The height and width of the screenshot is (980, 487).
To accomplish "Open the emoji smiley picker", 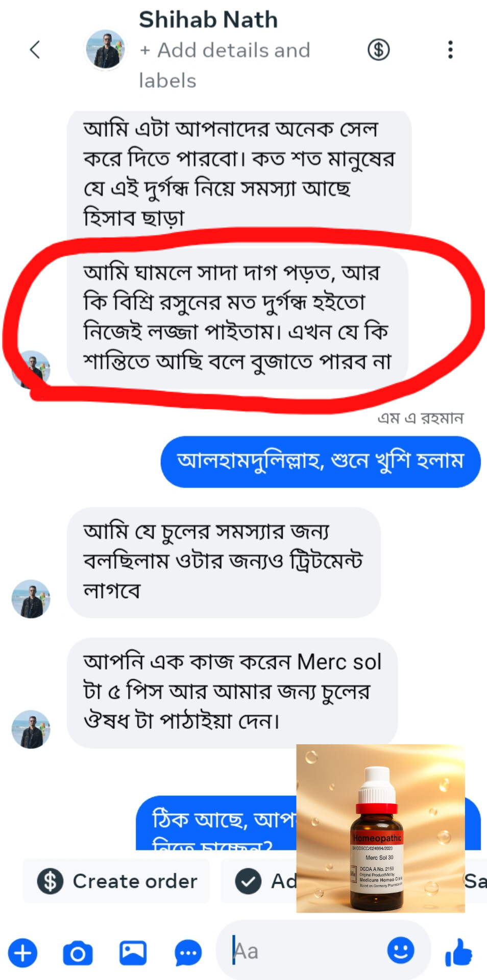I will 401,950.
